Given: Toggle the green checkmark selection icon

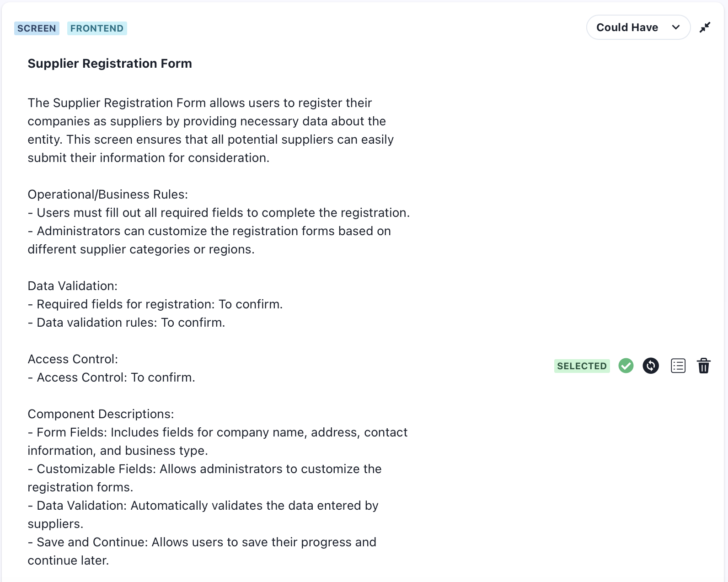Looking at the screenshot, I should click(x=626, y=366).
